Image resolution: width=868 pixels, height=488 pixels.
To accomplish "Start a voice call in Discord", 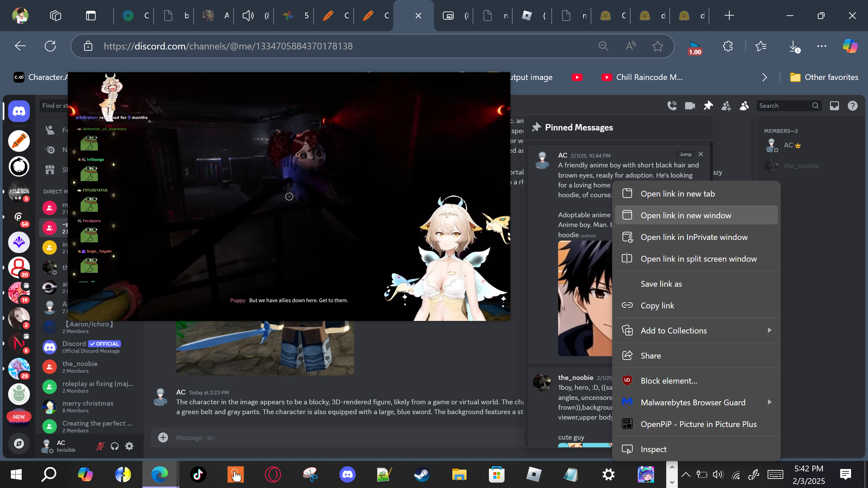I will pos(672,106).
